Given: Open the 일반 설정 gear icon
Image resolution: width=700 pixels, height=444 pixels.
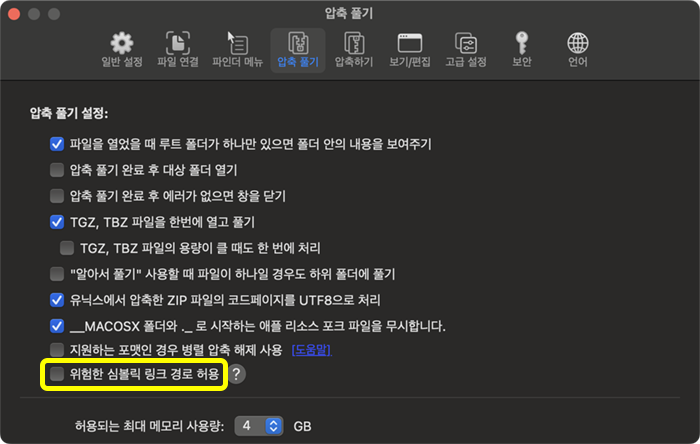Looking at the screenshot, I should coord(121,44).
